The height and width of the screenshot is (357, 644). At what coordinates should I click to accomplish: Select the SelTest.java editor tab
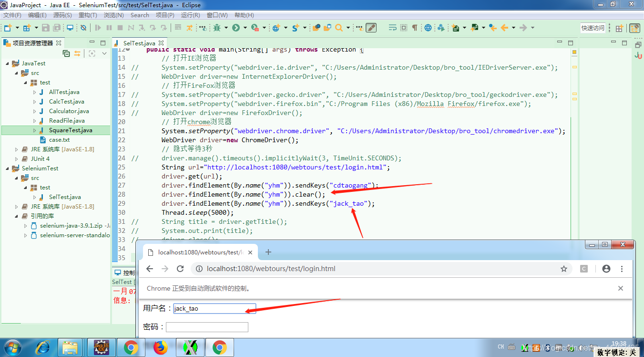coord(139,43)
